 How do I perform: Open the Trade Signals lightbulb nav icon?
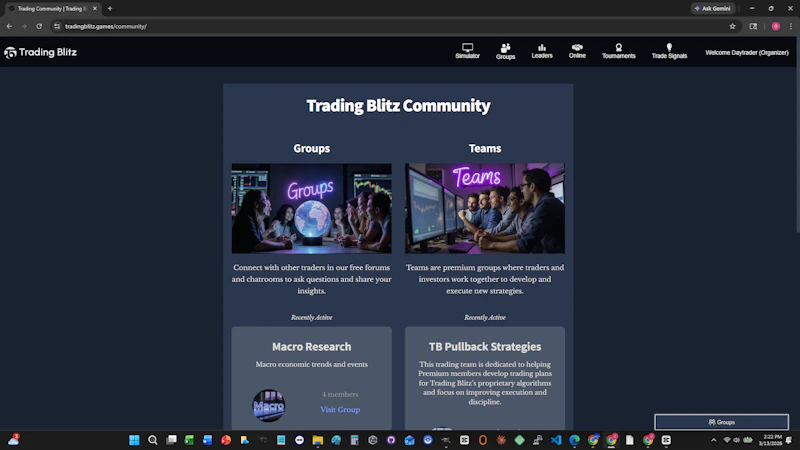click(x=669, y=51)
